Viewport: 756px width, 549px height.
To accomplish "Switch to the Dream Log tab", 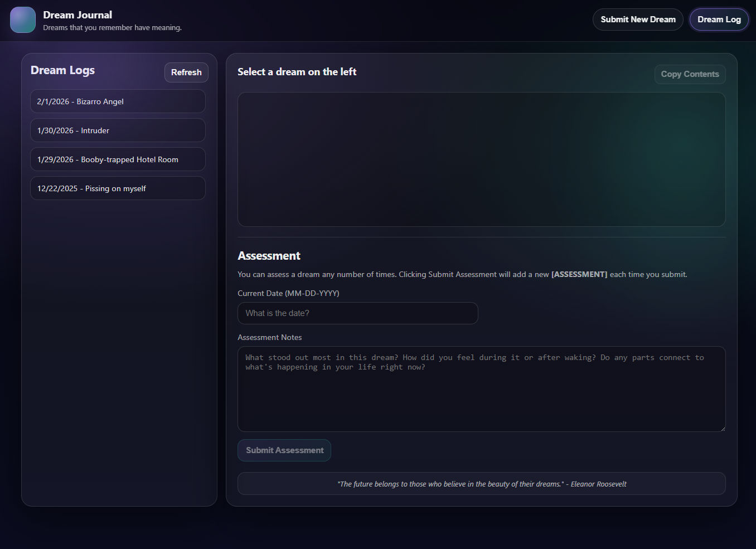I will coord(719,20).
